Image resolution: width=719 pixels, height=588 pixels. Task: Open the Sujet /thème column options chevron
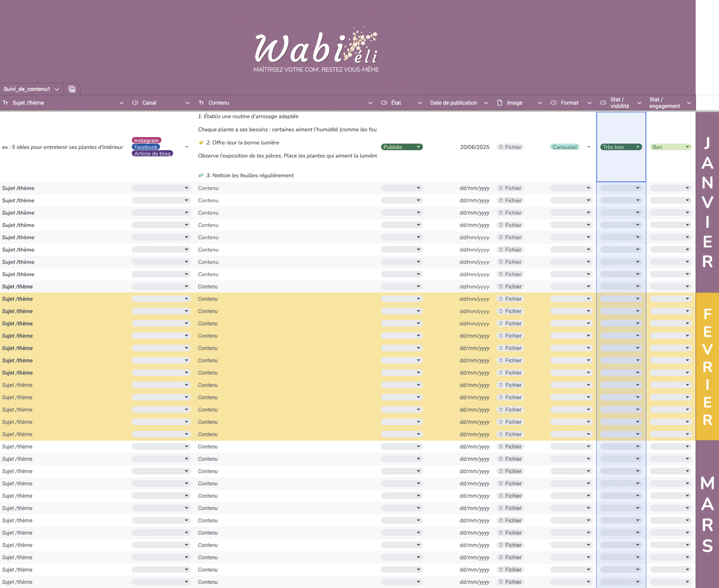click(x=121, y=103)
